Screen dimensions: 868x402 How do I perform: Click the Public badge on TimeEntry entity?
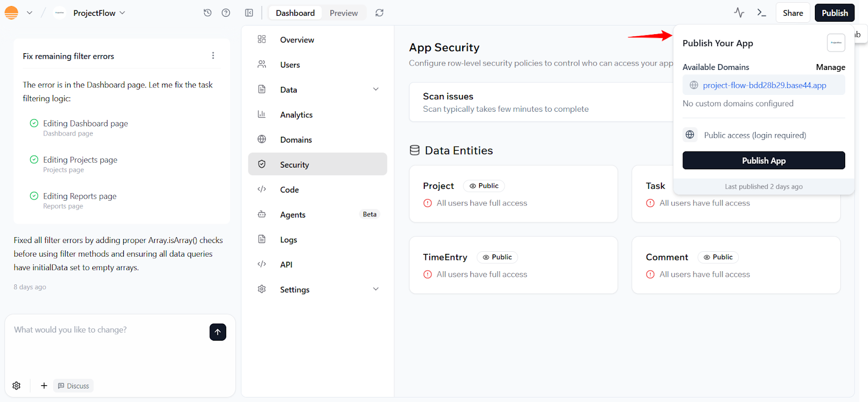pyautogui.click(x=497, y=257)
